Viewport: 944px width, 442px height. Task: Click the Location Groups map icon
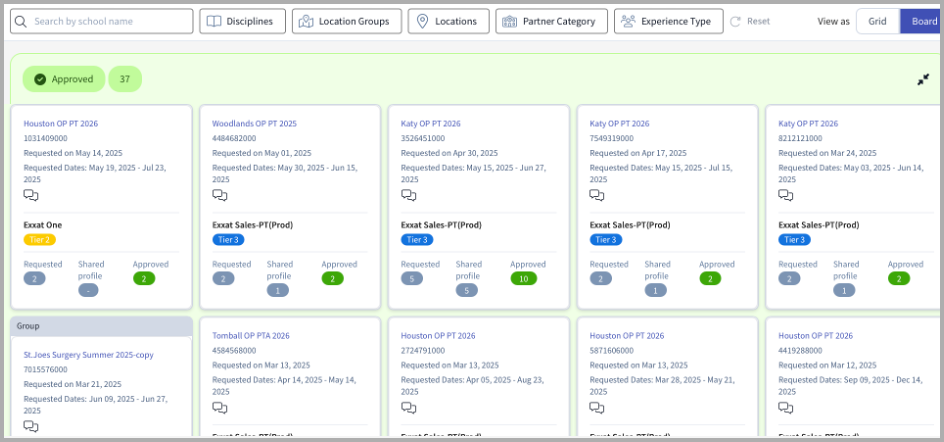click(x=306, y=22)
